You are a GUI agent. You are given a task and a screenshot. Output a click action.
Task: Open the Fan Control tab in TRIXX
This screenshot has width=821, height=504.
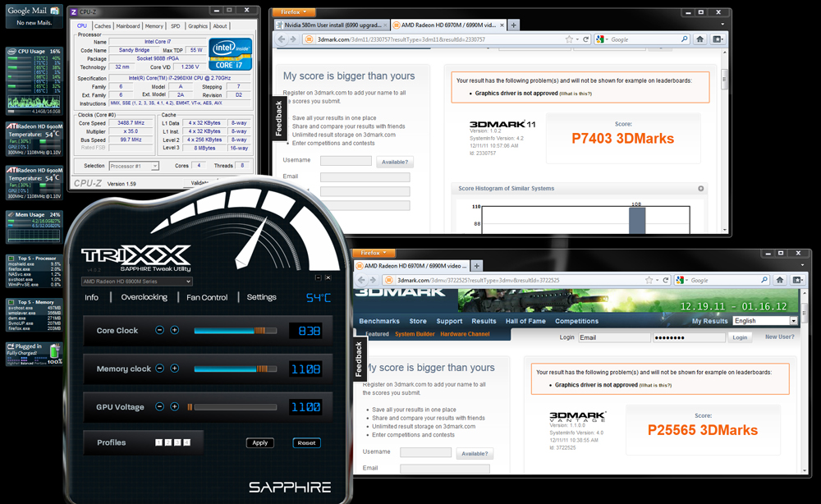(x=207, y=297)
